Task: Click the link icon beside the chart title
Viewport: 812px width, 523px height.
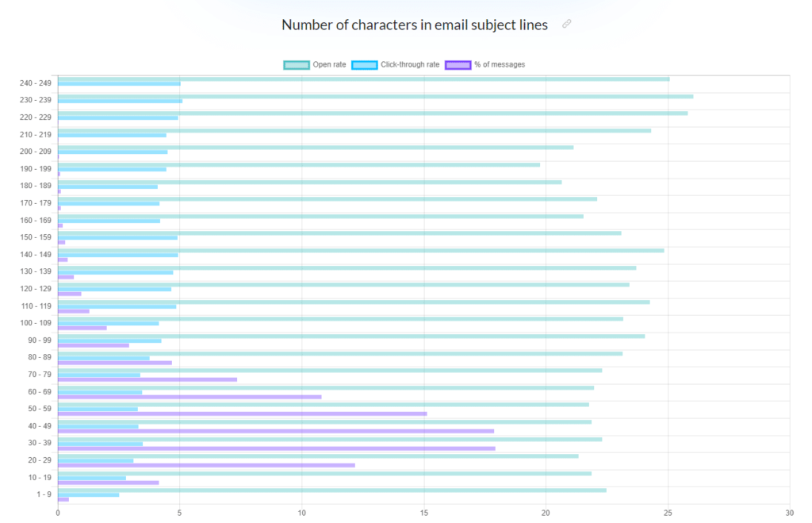Action: click(x=566, y=24)
